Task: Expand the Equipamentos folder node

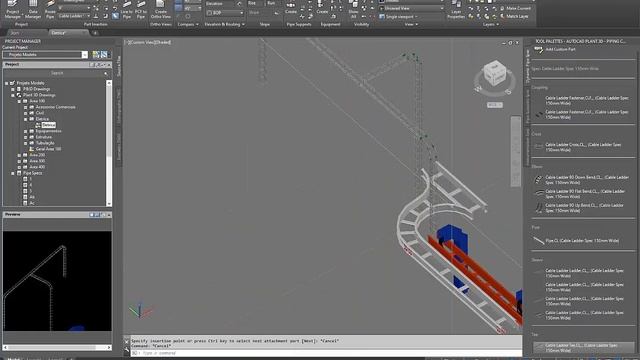Action: pos(25,131)
